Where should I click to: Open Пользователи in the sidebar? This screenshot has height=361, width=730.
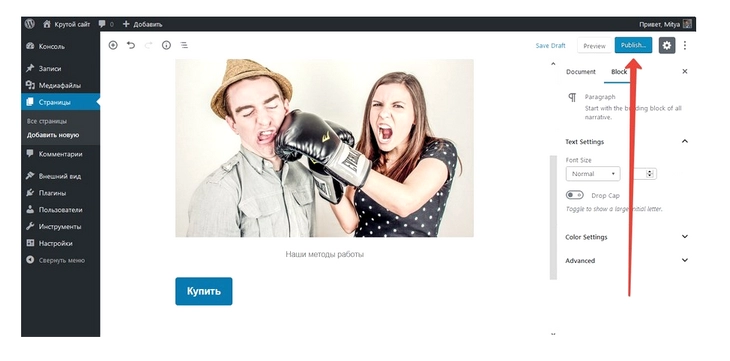61,210
